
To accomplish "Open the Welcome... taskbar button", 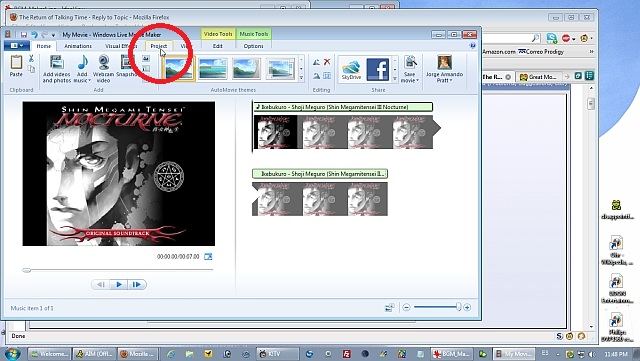I will pyautogui.click(x=49, y=354).
